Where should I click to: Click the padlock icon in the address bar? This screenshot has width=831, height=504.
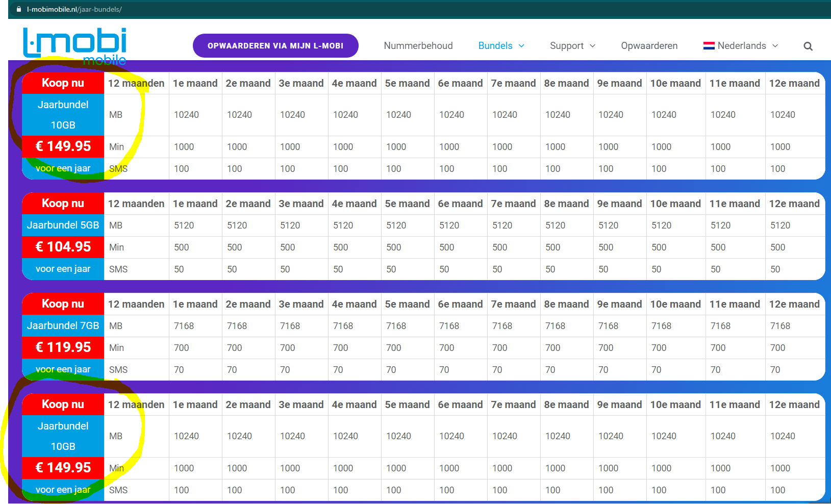click(x=19, y=9)
